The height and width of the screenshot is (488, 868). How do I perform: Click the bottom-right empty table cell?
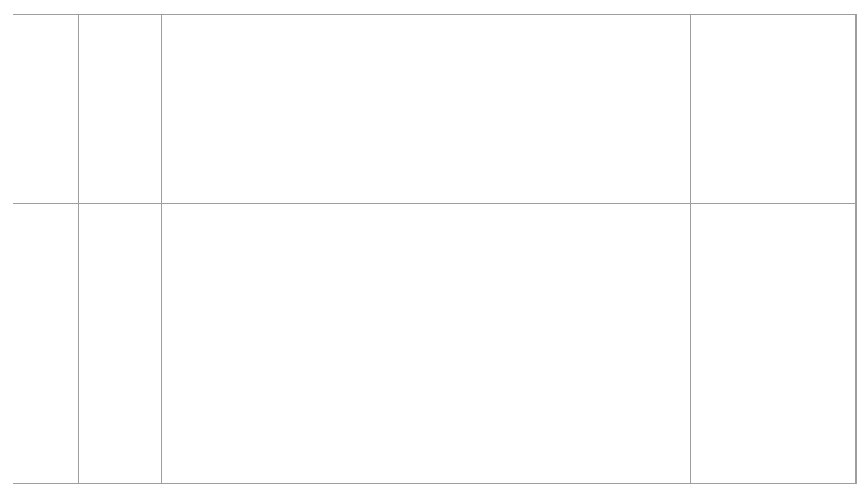(816, 374)
